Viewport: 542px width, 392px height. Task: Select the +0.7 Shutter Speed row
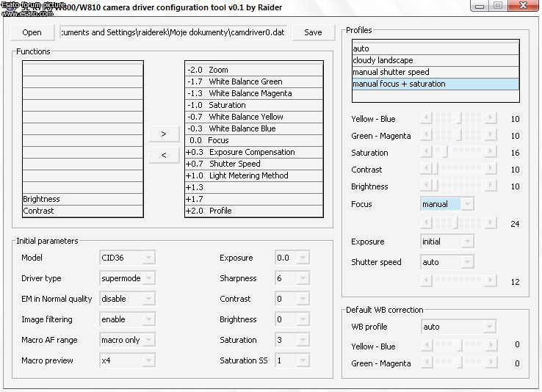pyautogui.click(x=254, y=164)
